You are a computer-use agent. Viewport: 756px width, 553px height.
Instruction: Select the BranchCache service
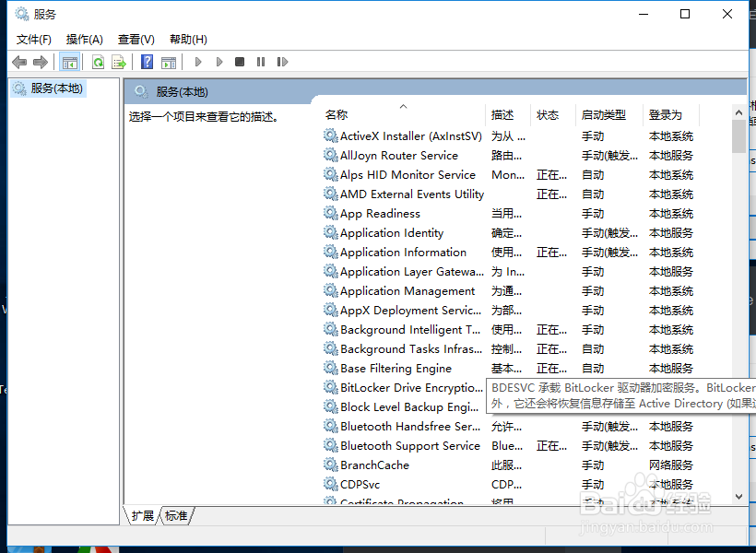coord(374,465)
